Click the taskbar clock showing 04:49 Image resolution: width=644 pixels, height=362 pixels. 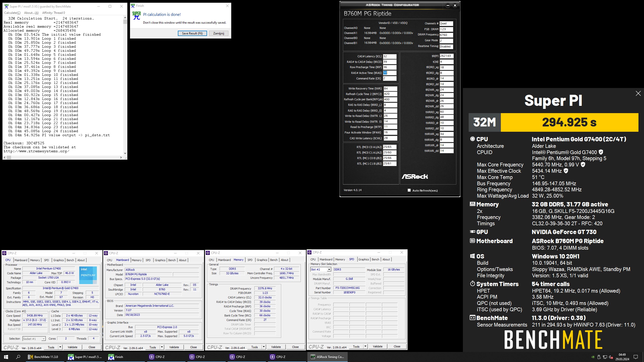[622, 357]
